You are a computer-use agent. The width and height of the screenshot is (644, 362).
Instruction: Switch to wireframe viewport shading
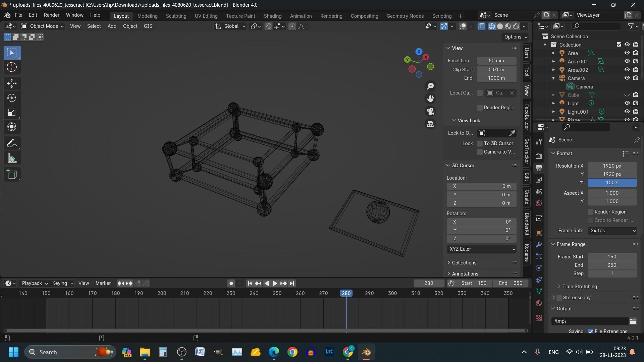tap(492, 26)
